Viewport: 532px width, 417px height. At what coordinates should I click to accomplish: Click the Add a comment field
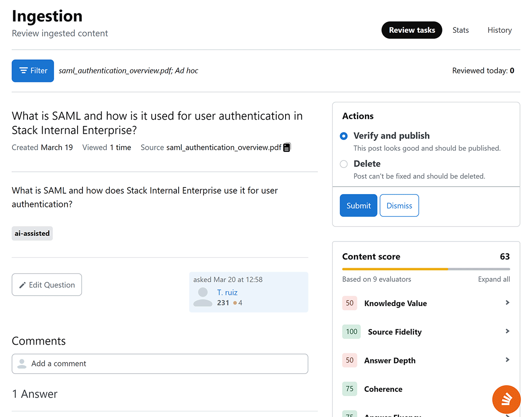pyautogui.click(x=168, y=364)
